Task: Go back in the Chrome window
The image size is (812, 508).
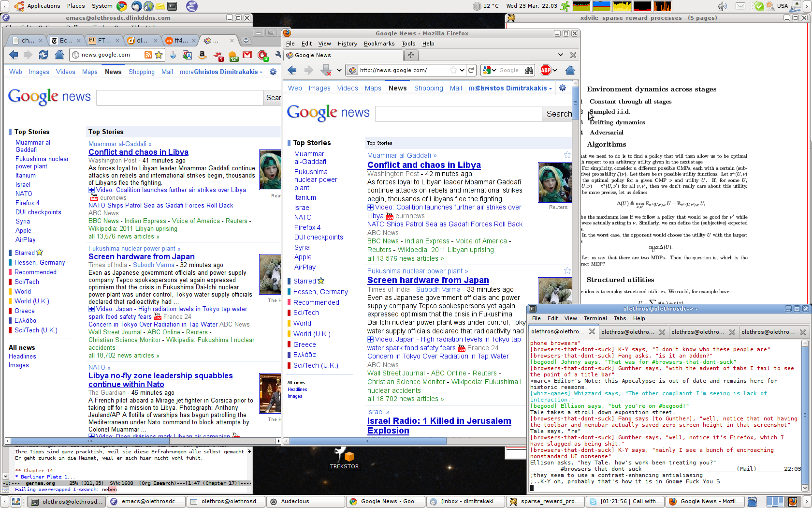Action: (x=14, y=55)
